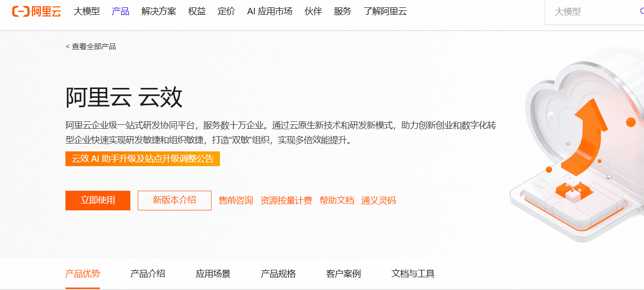Go back via 查看全部产品 link

point(91,47)
